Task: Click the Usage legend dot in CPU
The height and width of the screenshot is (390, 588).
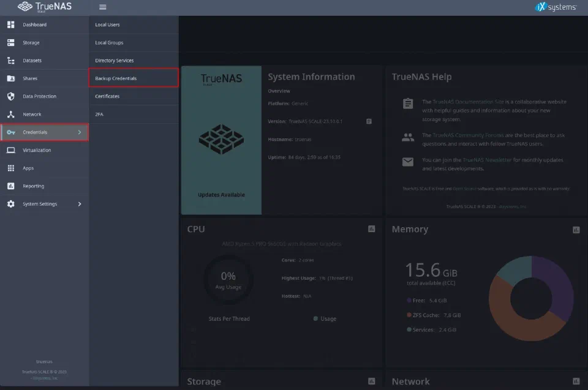Action: tap(315, 318)
